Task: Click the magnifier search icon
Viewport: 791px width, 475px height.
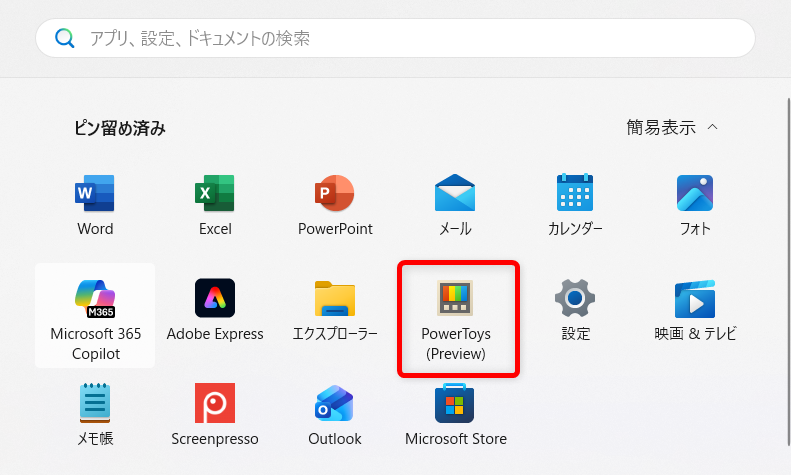Action: point(65,38)
